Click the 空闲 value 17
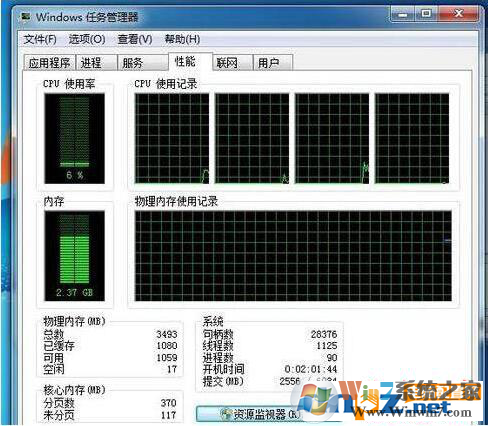This screenshot has height=426, width=488. (172, 369)
